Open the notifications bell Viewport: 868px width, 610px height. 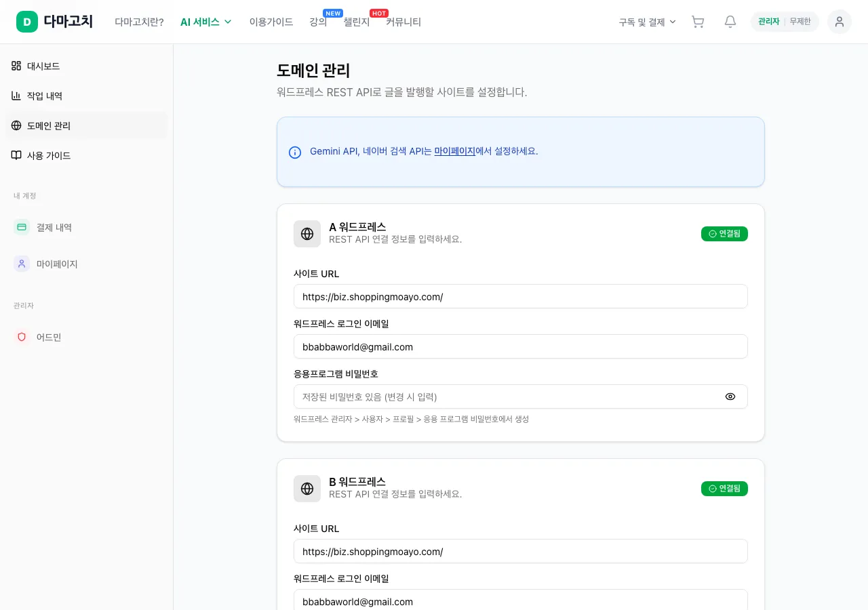pos(730,22)
